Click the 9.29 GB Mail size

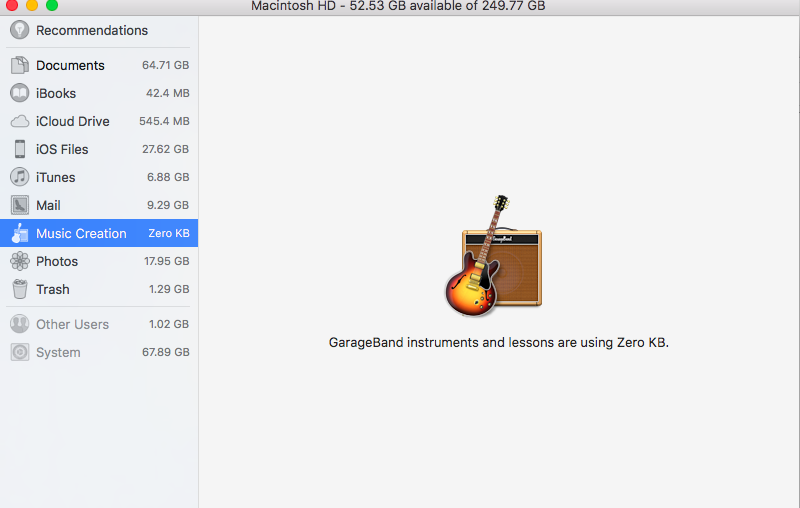[x=168, y=205]
